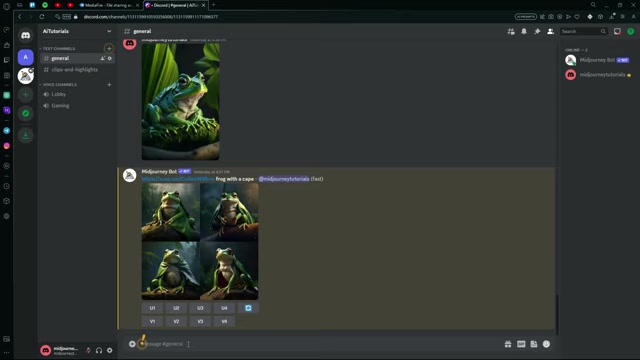Image resolution: width=640 pixels, height=360 pixels.
Task: Show pinned messages with pin icon
Action: (537, 31)
